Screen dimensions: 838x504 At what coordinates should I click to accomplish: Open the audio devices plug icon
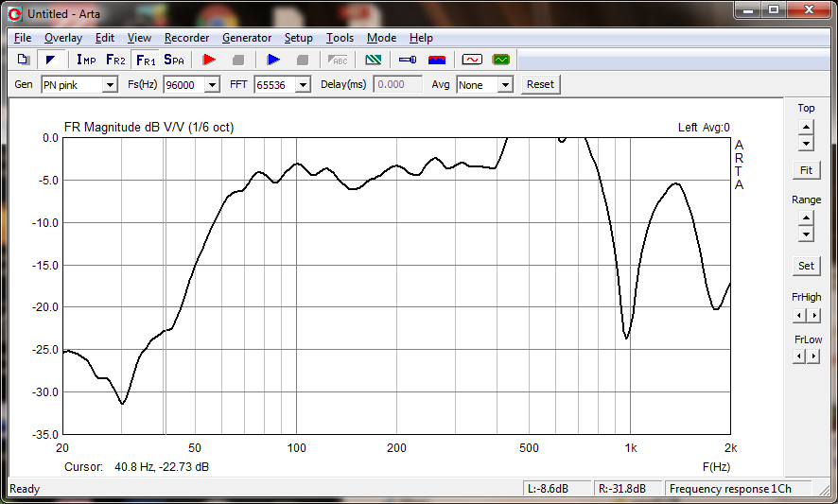coord(408,60)
